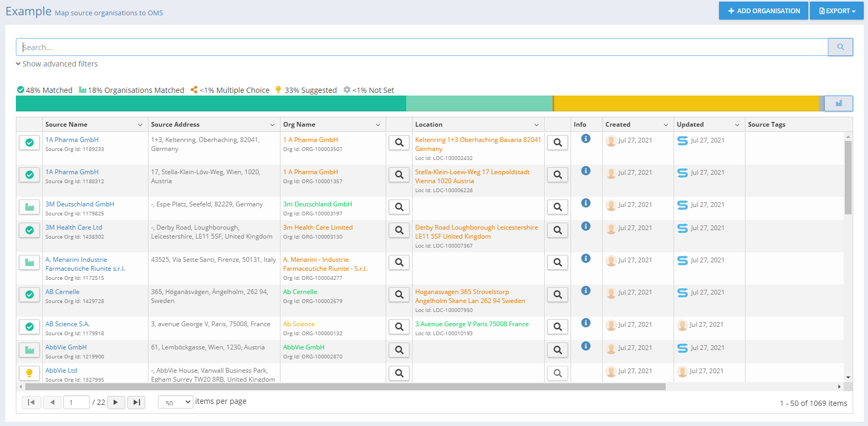
Task: Open the Export dropdown menu
Action: [836, 11]
